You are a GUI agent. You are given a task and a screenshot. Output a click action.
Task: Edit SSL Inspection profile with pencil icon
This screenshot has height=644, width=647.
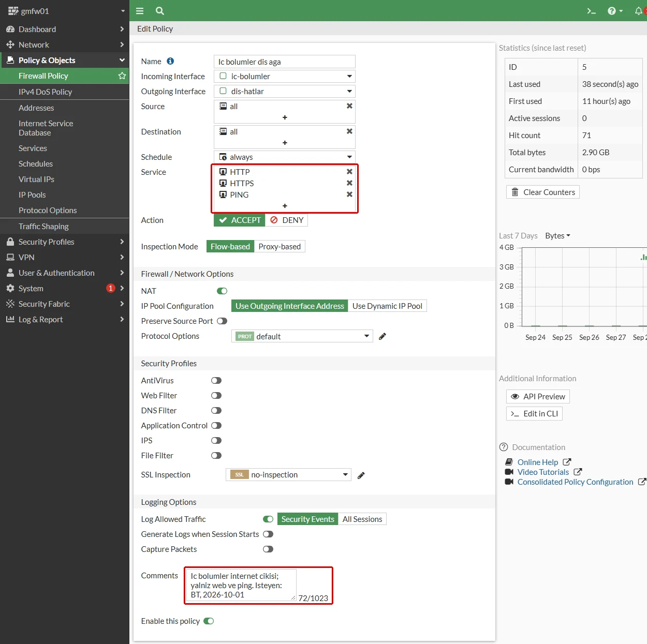[x=361, y=475]
